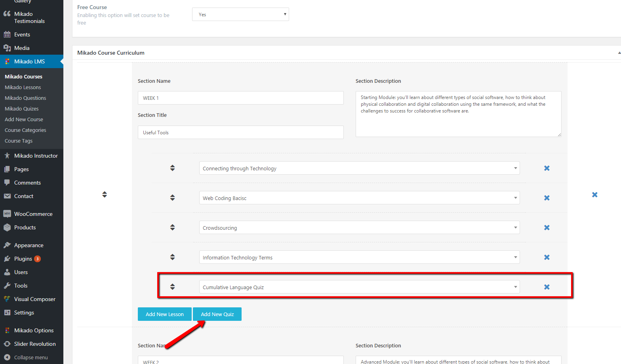Click the Appearance paintbrush icon

7,245
